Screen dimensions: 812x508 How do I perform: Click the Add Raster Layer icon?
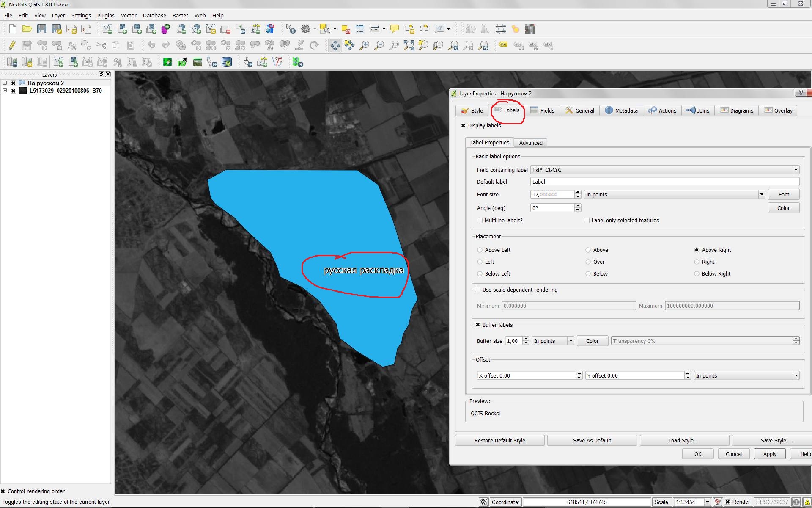pos(122,29)
